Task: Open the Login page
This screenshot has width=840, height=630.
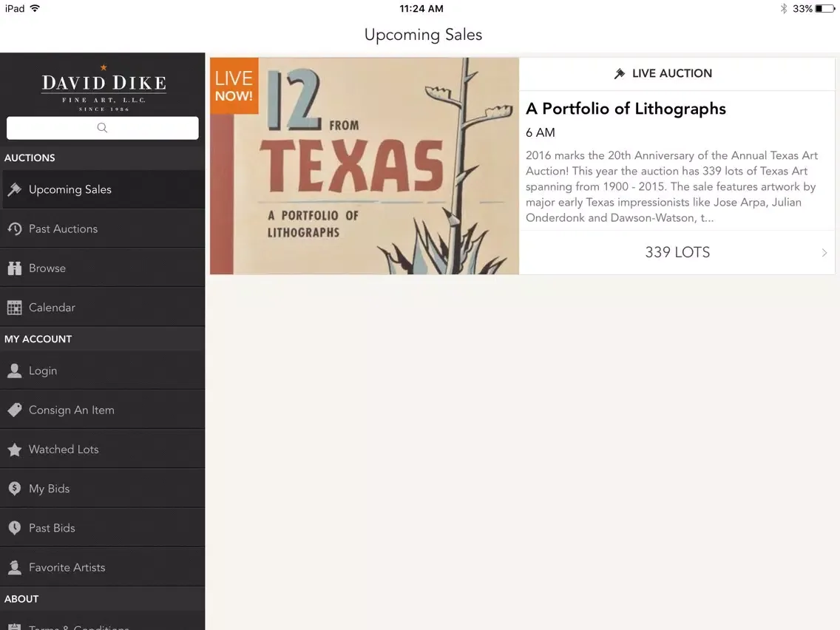Action: 102,370
